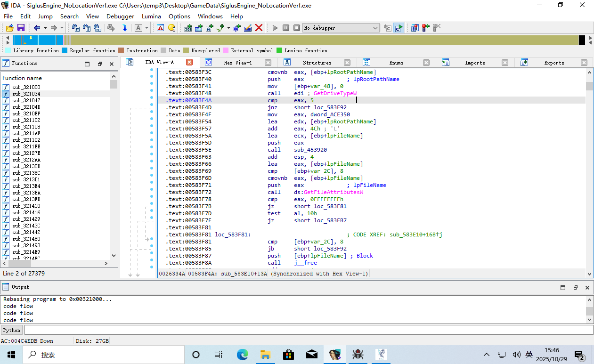Click the red X delete icon
The width and height of the screenshot is (594, 364).
coord(259,28)
